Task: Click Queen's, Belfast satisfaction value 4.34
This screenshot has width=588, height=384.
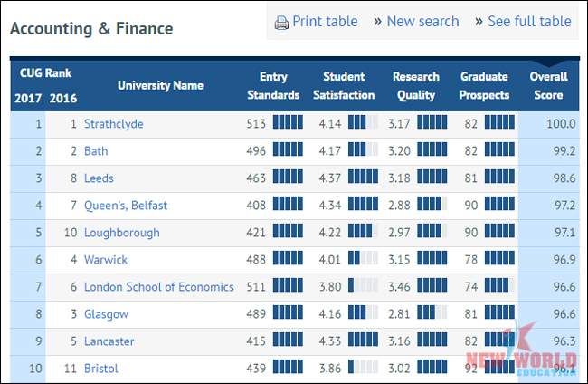Action: (x=330, y=206)
